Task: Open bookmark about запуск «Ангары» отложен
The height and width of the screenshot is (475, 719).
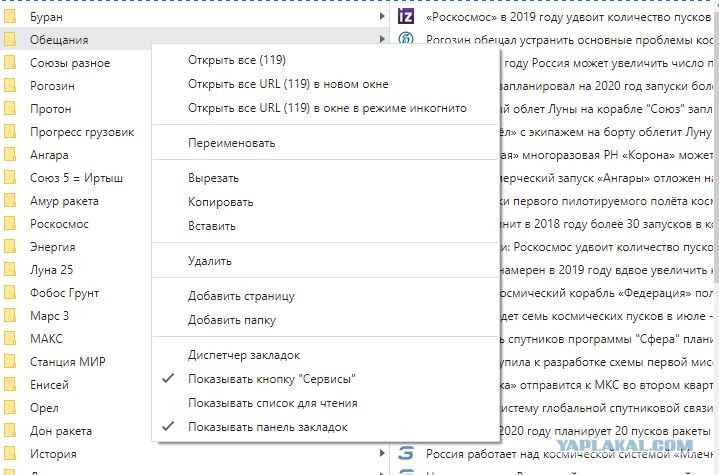Action: [608, 178]
